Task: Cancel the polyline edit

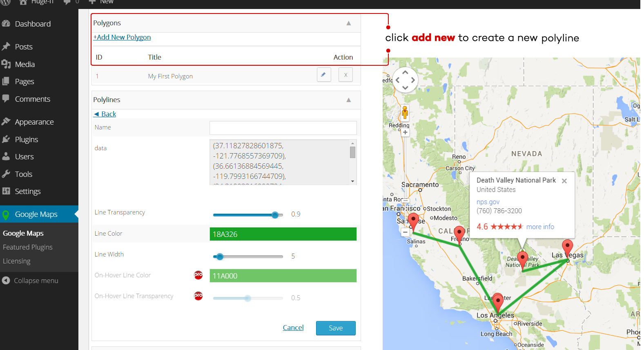Action: [x=293, y=328]
